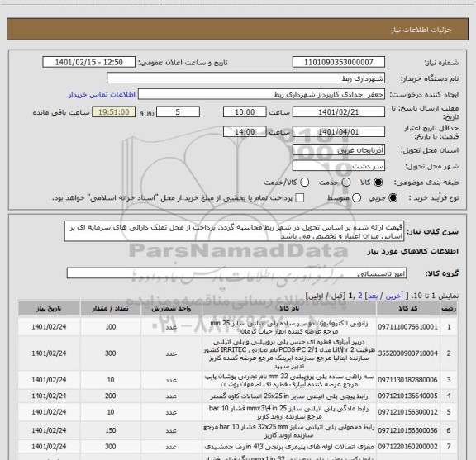The image size is (476, 460).
Task: Click item code 097122016020​0002
Action: (x=407, y=447)
